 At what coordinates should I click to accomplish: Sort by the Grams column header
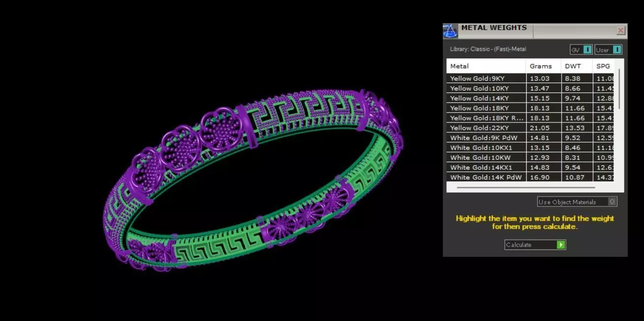point(544,66)
